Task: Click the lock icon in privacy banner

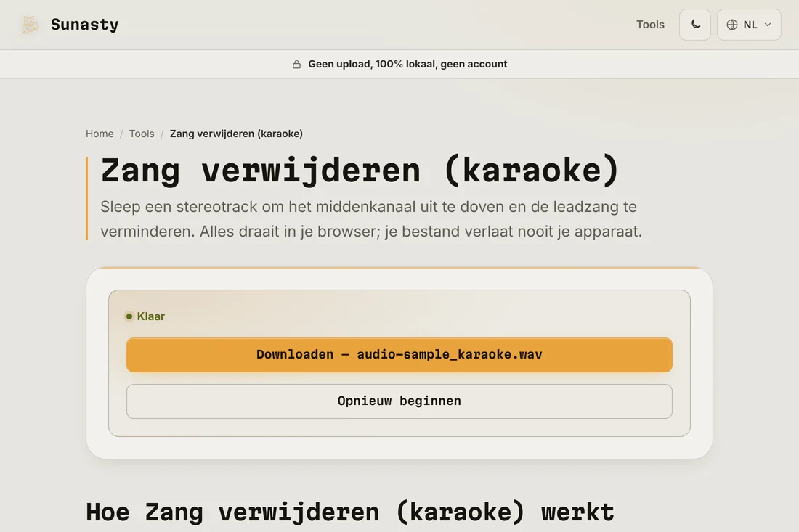Action: pyautogui.click(x=296, y=64)
